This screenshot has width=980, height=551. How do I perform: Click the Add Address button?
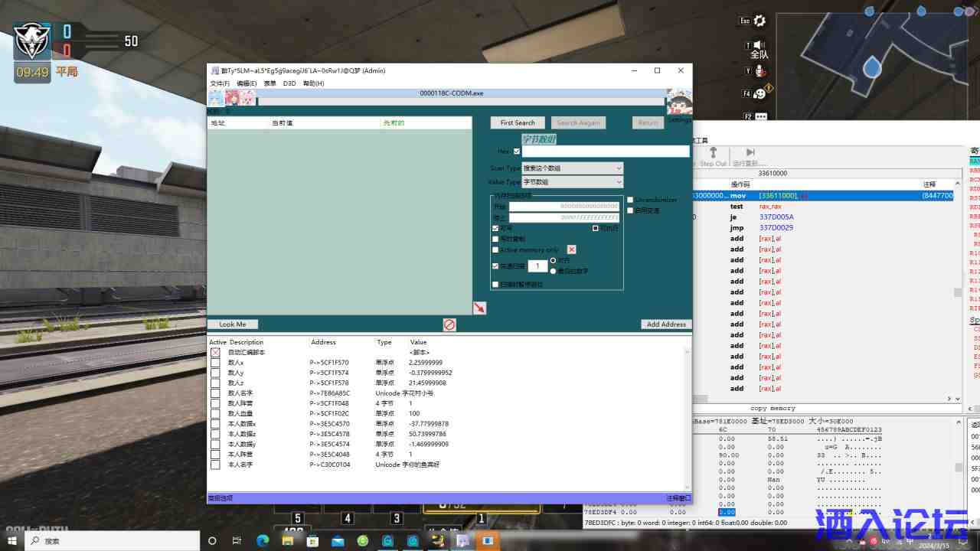(x=666, y=324)
